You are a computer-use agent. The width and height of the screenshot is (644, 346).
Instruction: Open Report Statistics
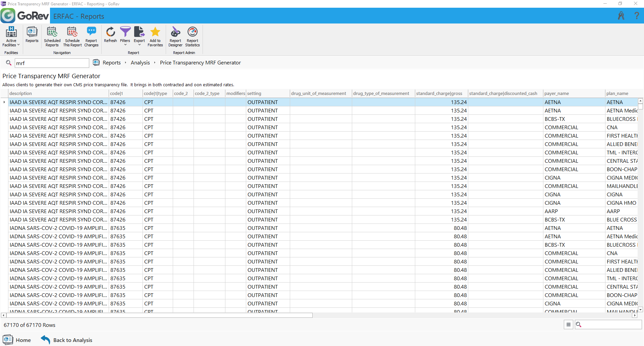coord(193,37)
